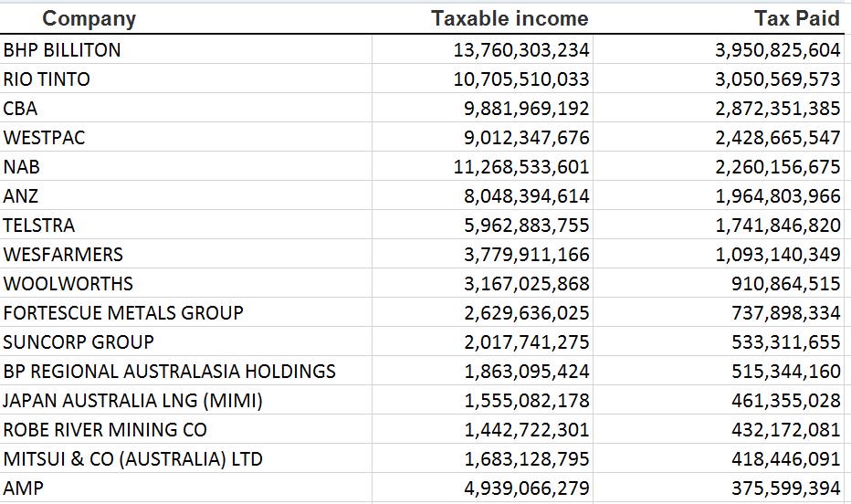The width and height of the screenshot is (851, 504).
Task: Click the Company column header
Action: click(89, 18)
